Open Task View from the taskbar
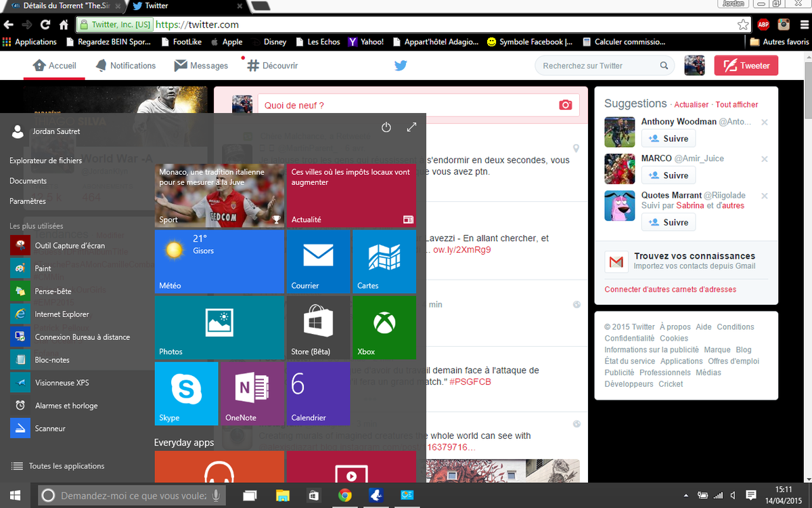The image size is (812, 508). point(250,495)
